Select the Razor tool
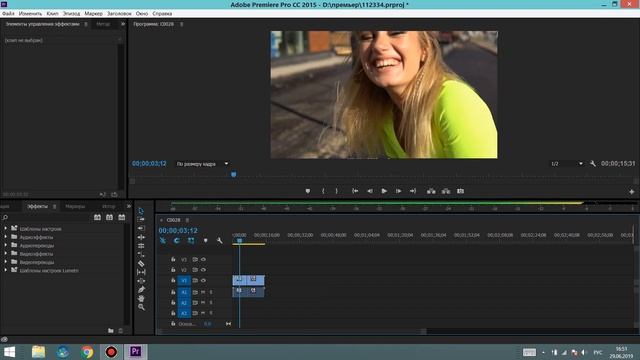This screenshot has height=360, width=640. tap(141, 263)
